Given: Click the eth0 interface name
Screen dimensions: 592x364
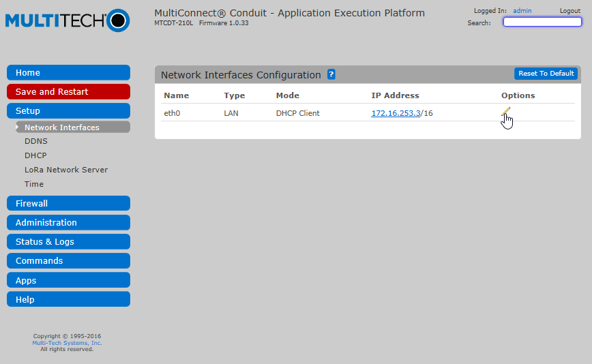Looking at the screenshot, I should tap(172, 113).
